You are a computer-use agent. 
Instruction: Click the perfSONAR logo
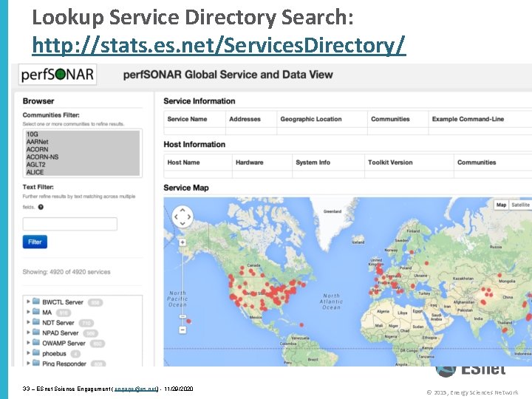point(58,75)
